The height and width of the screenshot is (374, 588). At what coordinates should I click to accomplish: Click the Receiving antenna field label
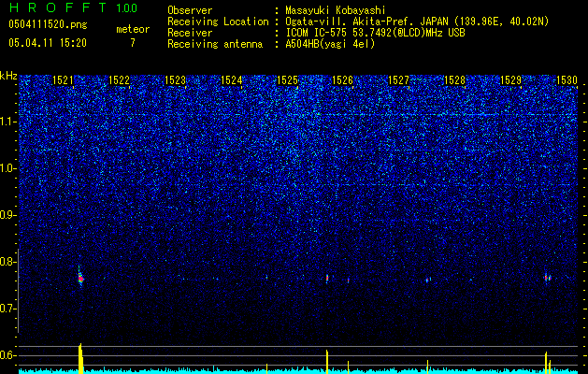(215, 44)
